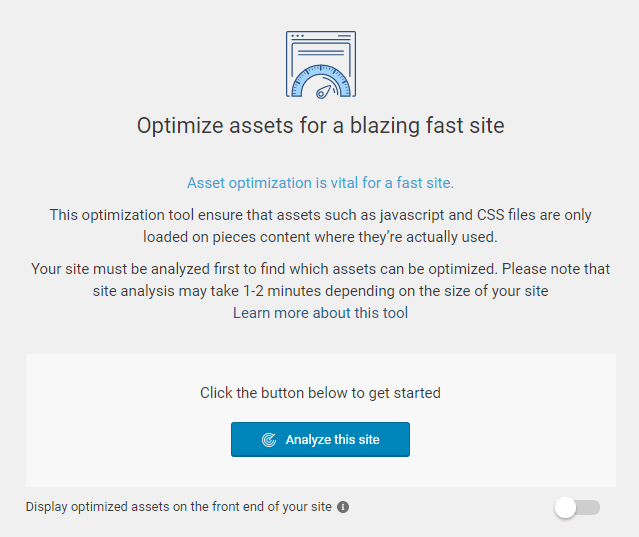Open the 'Asset optimization is vital' link
Image resolution: width=639 pixels, height=537 pixels.
320,183
